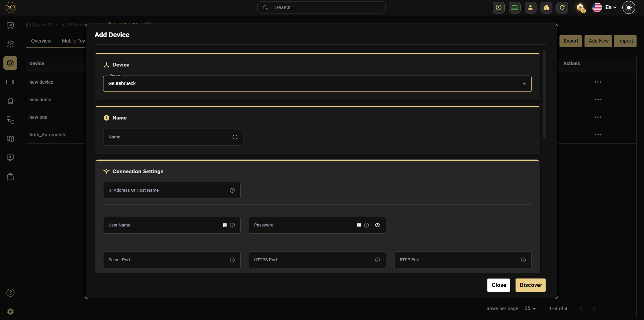Open the help question mark icon in sidebar

[x=10, y=293]
